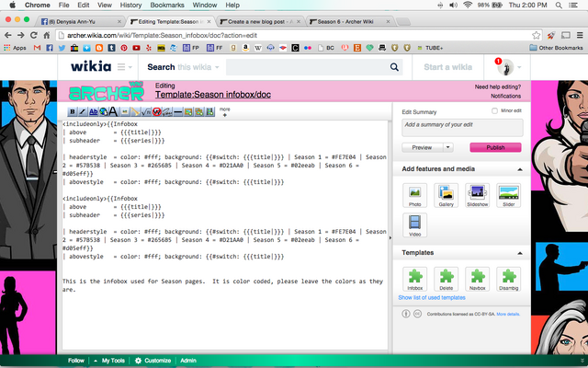Viewport: 588px width, 368px height.
Task: Insert headline with the large A icon
Action: tap(113, 111)
